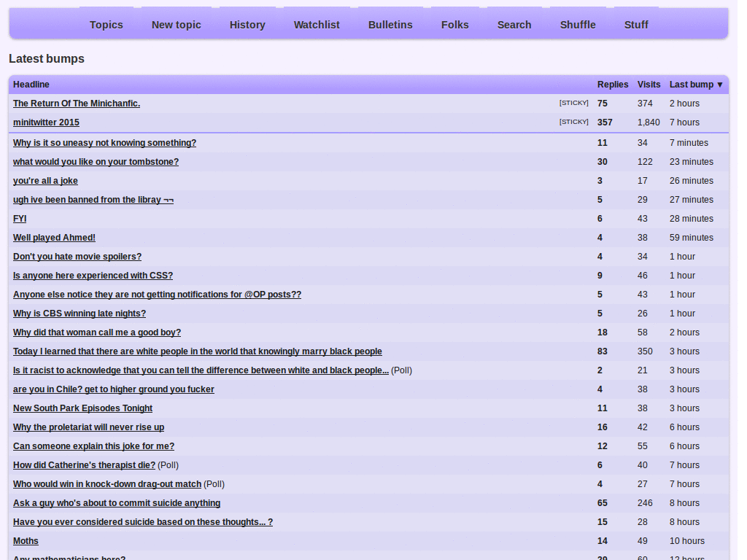Image resolution: width=747 pixels, height=560 pixels.
Task: Shuffle to a random topic
Action: click(578, 24)
